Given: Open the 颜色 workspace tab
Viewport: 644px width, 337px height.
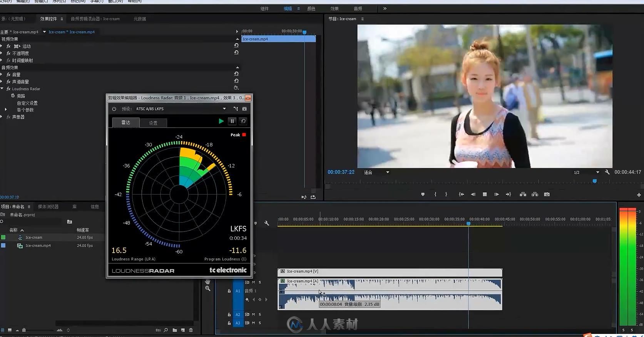Looking at the screenshot, I should click(x=311, y=8).
